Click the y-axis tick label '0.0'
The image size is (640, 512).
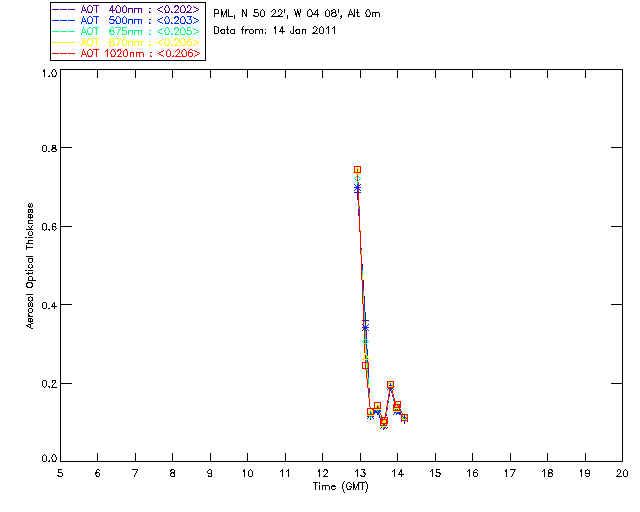[x=49, y=459]
